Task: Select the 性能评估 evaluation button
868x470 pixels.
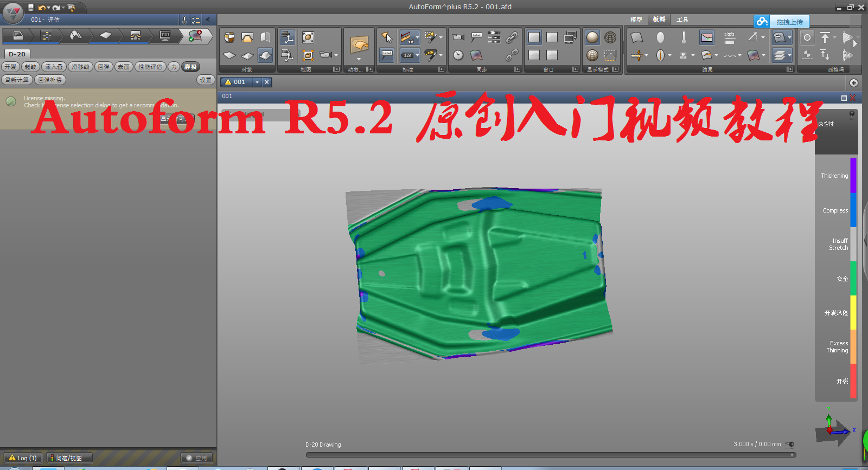Action: click(150, 67)
